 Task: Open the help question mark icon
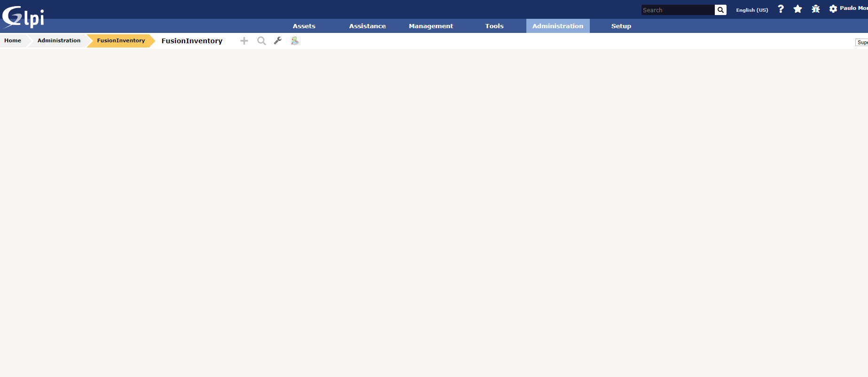tap(781, 9)
